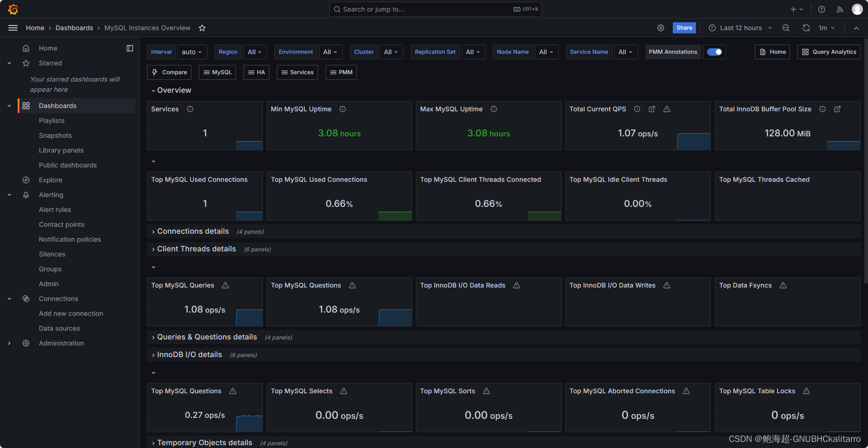The height and width of the screenshot is (448, 868).
Task: Open the user profile avatar
Action: coord(857,9)
